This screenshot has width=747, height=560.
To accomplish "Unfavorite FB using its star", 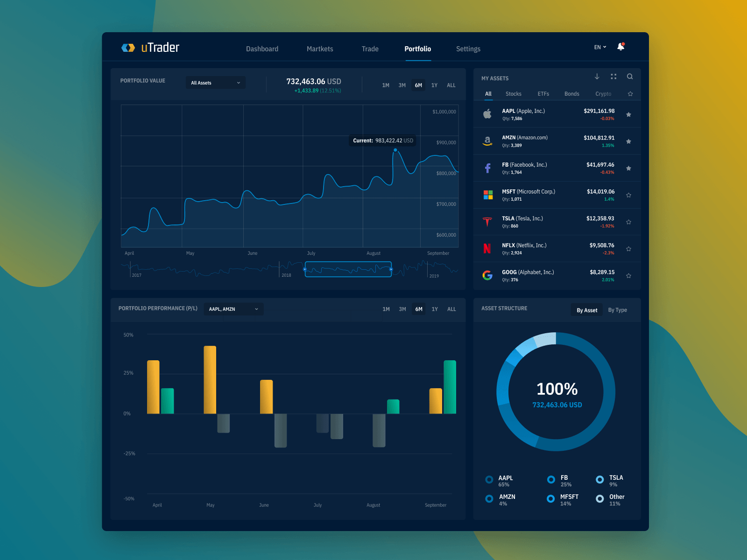I will point(628,168).
